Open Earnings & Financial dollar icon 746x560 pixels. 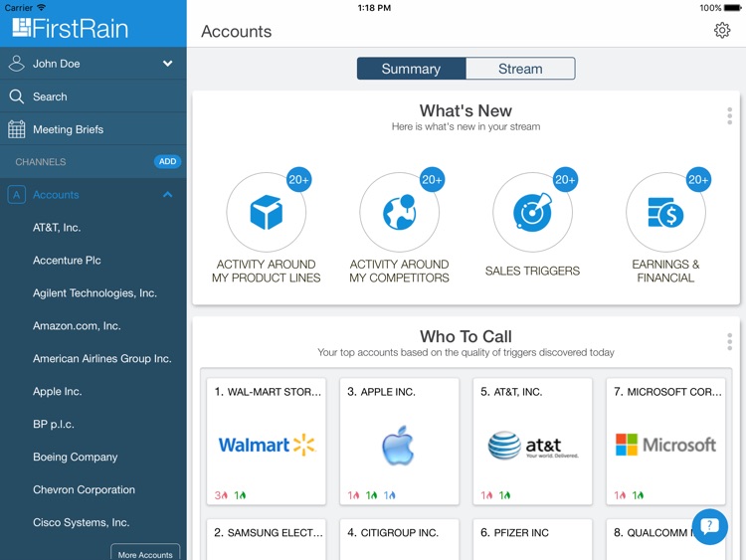(665, 212)
